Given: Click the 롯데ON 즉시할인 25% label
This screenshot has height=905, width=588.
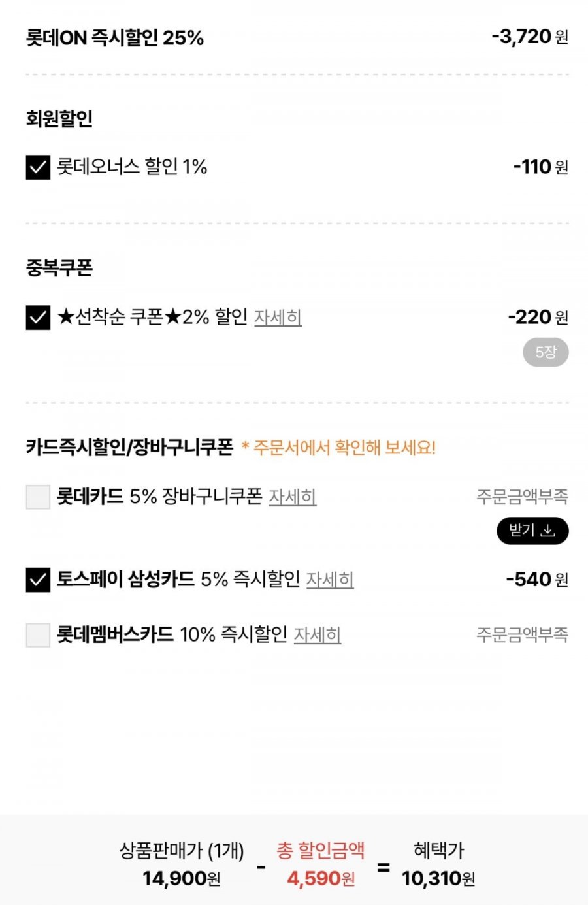Looking at the screenshot, I should [x=115, y=38].
